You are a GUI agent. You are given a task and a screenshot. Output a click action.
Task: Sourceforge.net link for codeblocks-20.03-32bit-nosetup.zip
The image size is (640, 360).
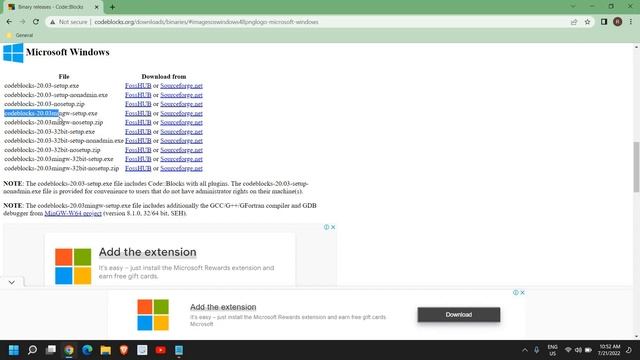181,150
